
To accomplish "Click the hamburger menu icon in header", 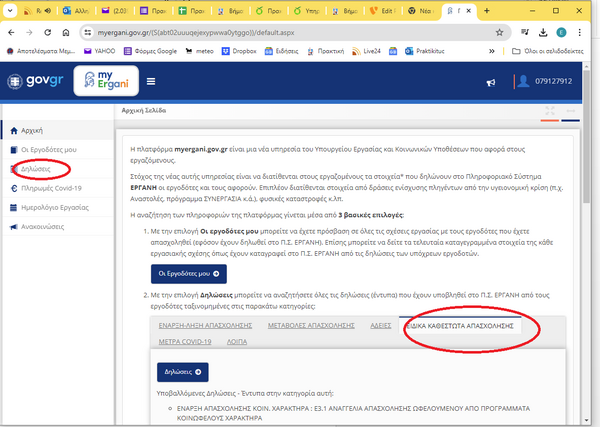I will pos(151,81).
